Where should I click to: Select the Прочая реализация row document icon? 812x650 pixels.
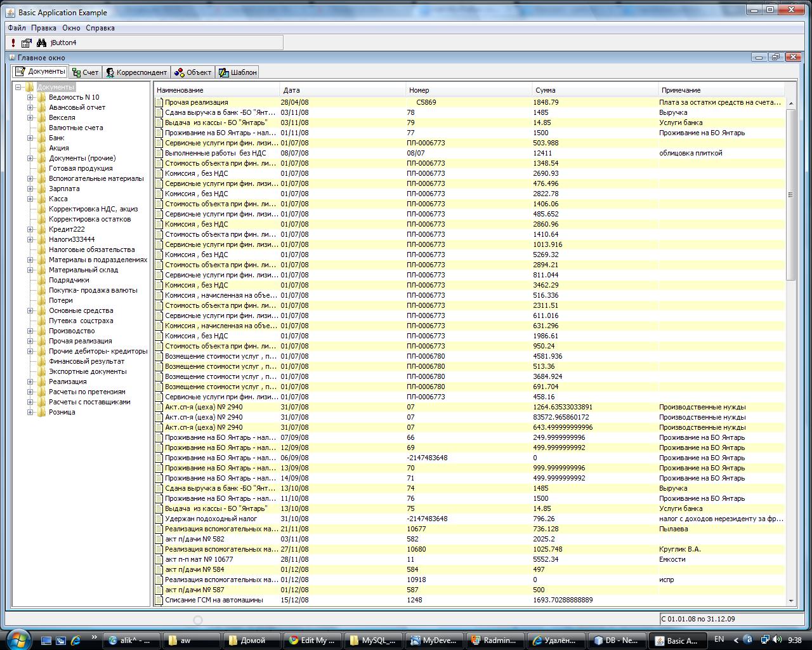[160, 102]
